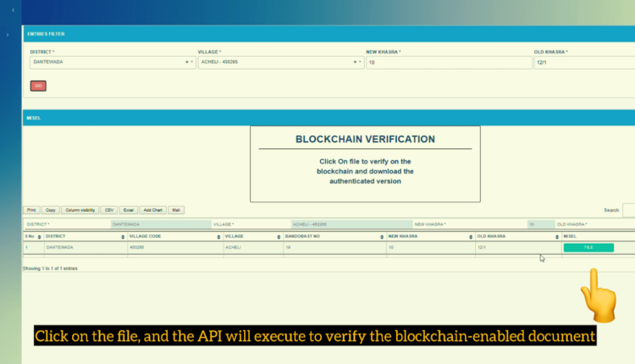Export table using Excel button
Image resolution: width=635 pixels, height=364 pixels.
pos(129,210)
